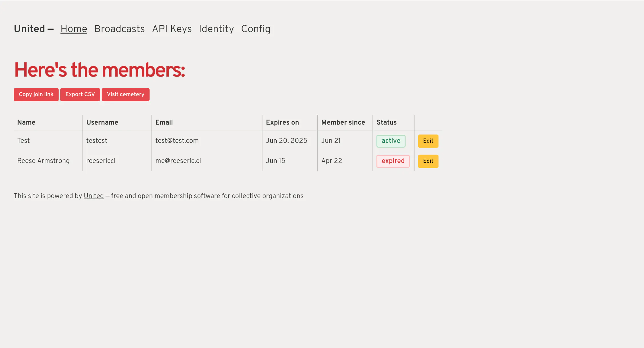Click the Copy join link button
Viewport: 644px width, 348px height.
pos(36,94)
